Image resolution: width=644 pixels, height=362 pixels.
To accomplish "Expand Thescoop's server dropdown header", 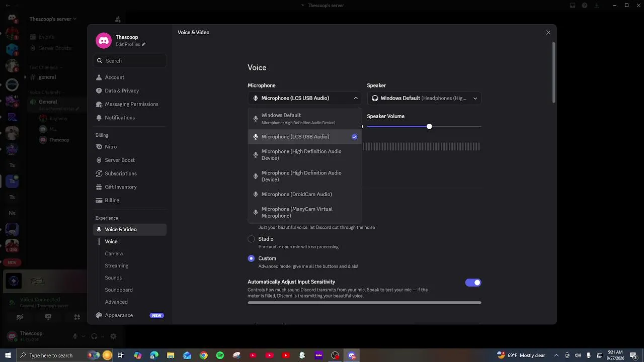I will point(52,19).
